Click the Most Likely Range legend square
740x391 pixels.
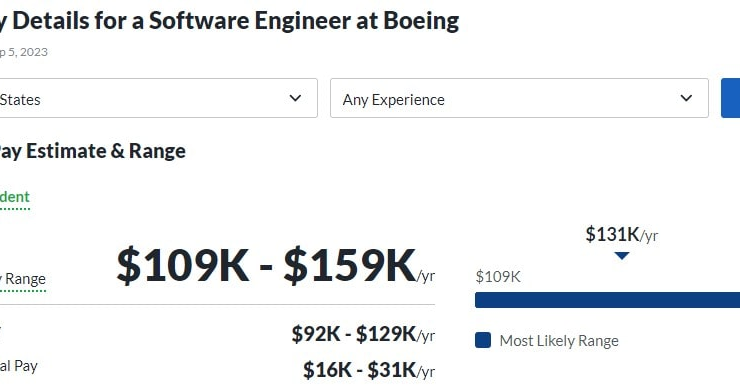(483, 340)
